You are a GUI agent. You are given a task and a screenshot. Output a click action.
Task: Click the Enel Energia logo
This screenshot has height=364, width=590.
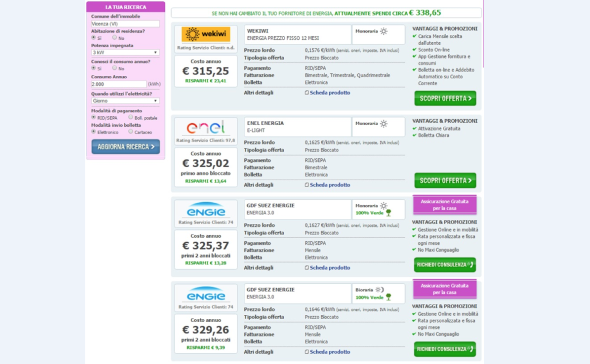[206, 127]
